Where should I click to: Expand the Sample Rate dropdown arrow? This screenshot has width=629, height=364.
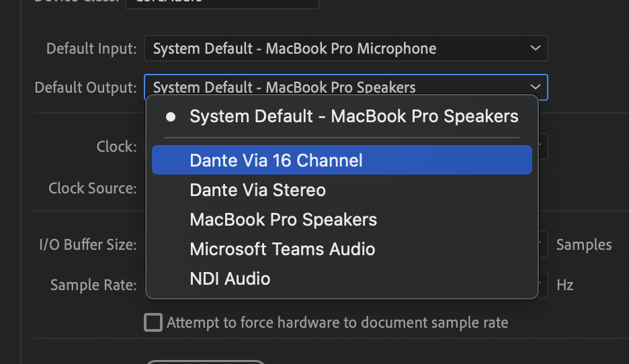click(x=544, y=285)
